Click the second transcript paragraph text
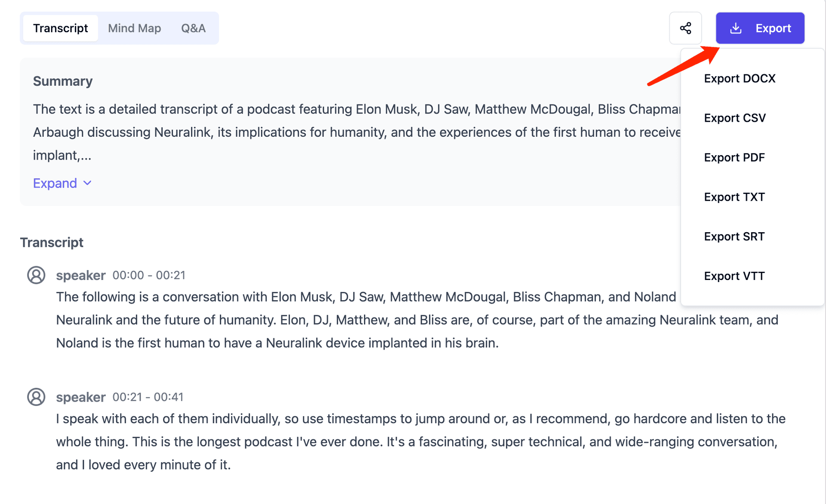This screenshot has height=504, width=826. click(387, 442)
